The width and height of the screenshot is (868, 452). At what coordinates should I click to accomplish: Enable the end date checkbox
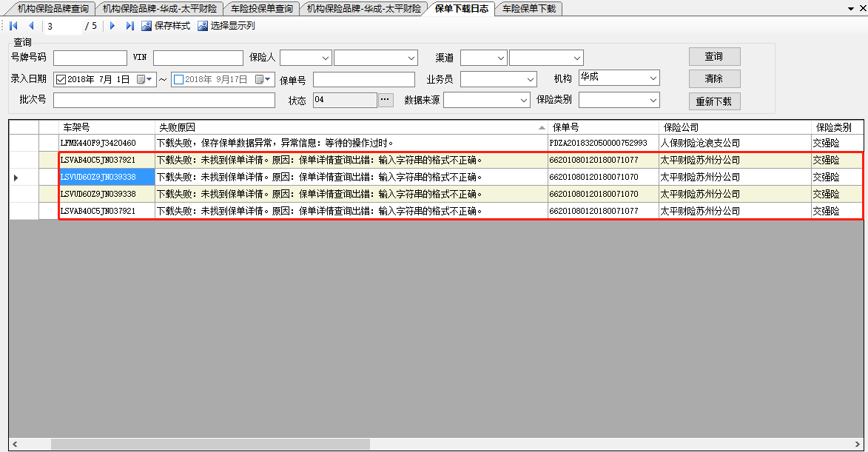coord(179,80)
